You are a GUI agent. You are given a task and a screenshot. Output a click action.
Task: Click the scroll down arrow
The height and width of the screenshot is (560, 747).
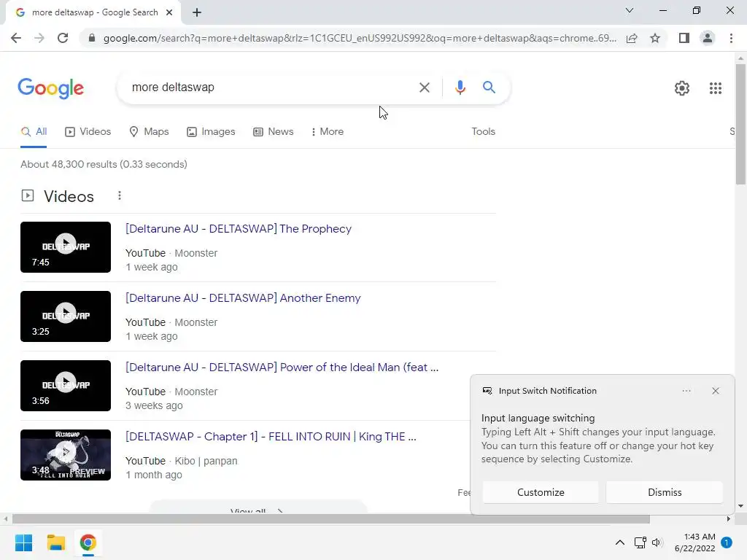[x=740, y=506]
